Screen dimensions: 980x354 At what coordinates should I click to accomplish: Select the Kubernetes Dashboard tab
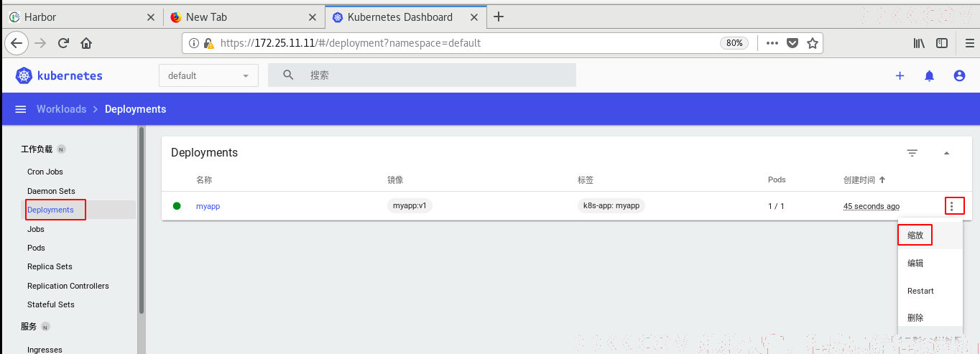(x=406, y=17)
